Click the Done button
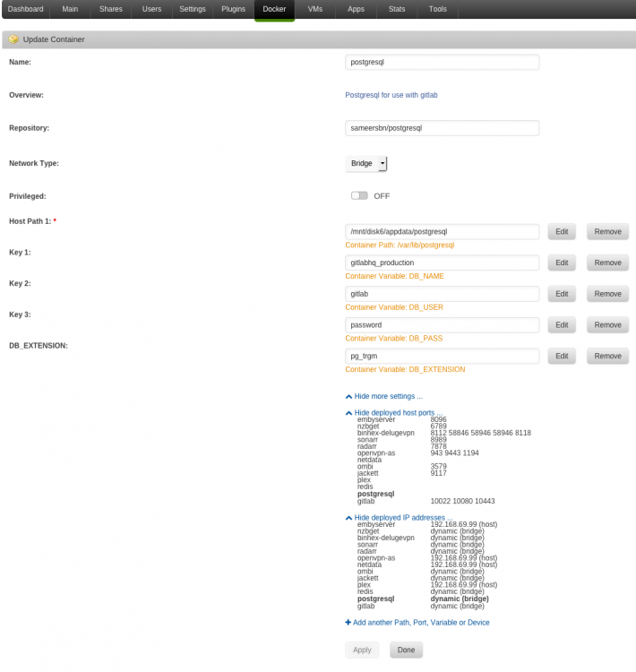This screenshot has width=636, height=672. pos(407,650)
